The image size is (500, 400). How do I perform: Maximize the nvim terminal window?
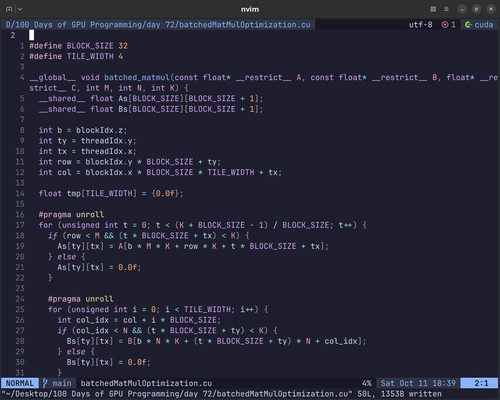(x=476, y=9)
